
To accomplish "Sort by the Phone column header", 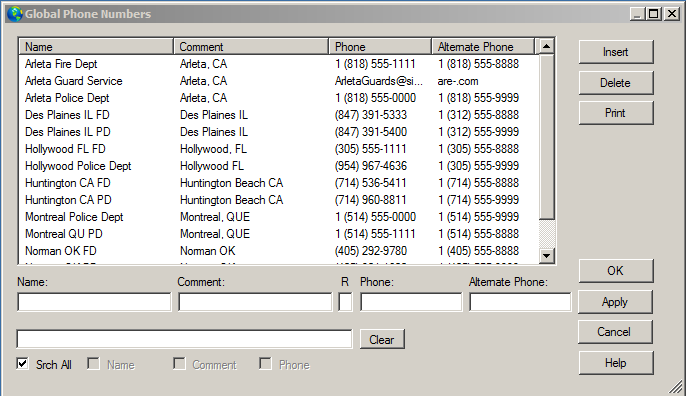I will point(380,46).
